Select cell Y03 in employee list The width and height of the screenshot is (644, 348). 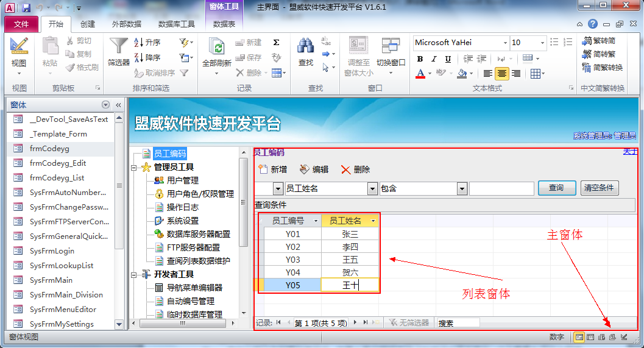click(292, 260)
